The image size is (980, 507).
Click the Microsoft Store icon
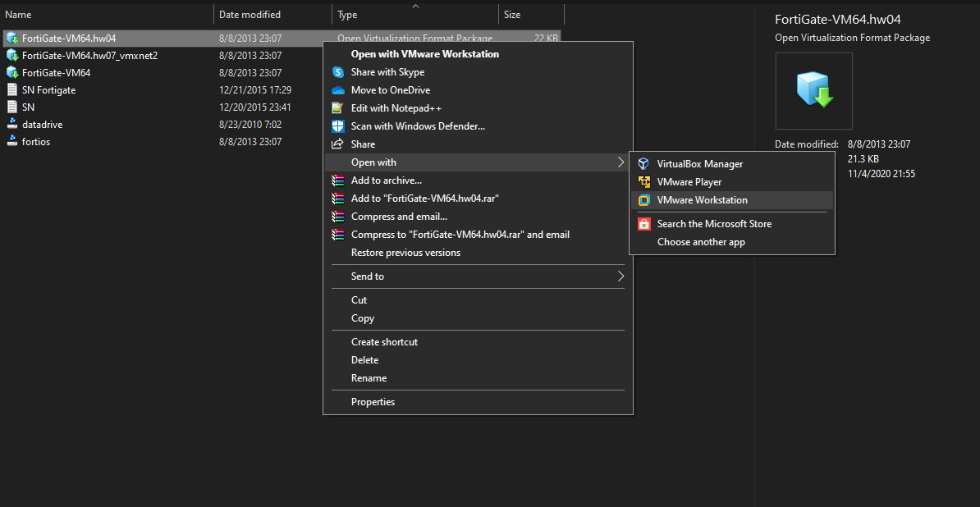tap(643, 223)
